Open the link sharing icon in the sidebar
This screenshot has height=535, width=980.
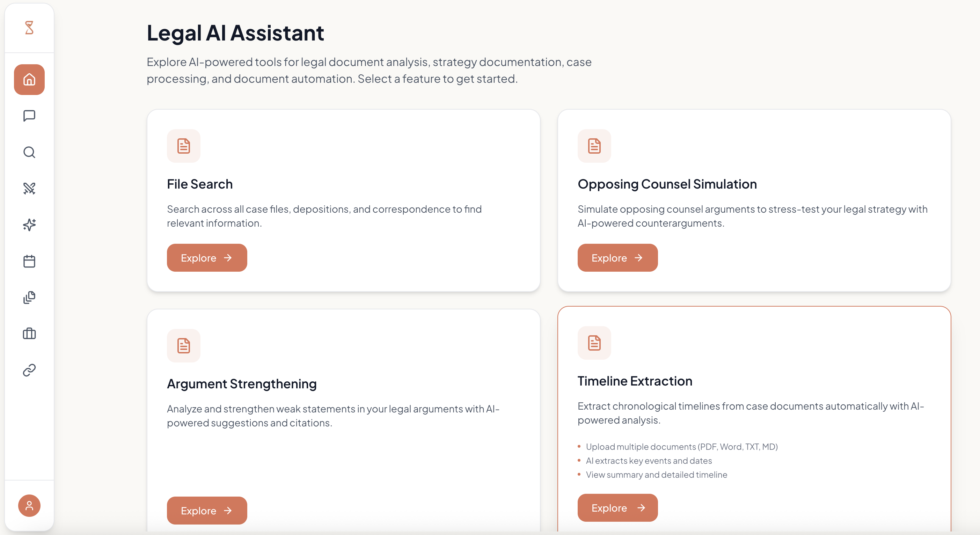click(29, 369)
